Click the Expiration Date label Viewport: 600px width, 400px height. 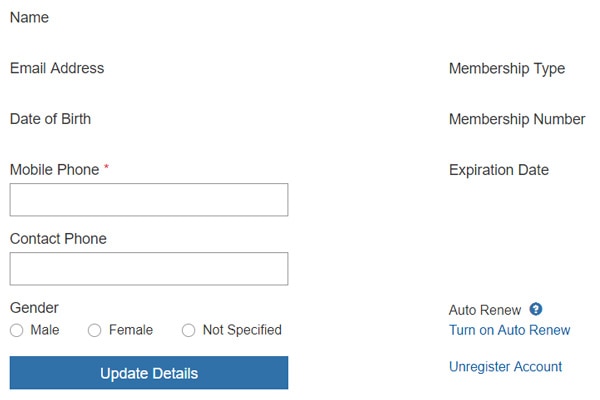(499, 170)
